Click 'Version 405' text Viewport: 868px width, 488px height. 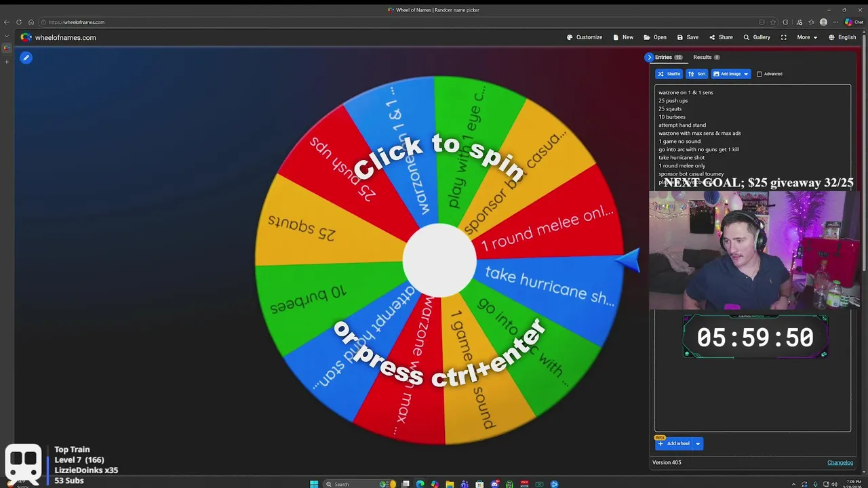tap(667, 462)
